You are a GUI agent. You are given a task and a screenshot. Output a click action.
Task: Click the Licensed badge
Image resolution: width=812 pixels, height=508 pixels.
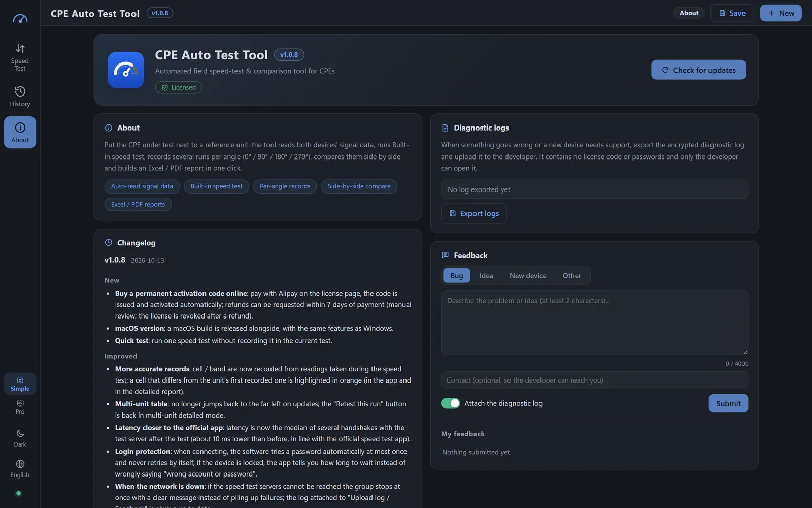[179, 87]
